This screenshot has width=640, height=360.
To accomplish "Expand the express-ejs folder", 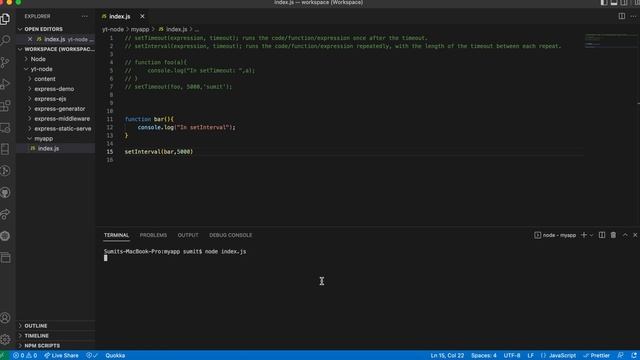I will tap(50, 99).
